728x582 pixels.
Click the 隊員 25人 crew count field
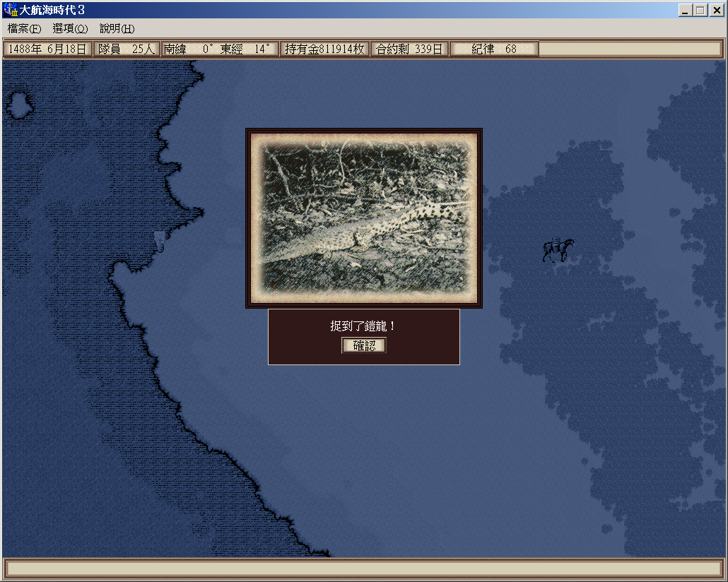pyautogui.click(x=127, y=49)
